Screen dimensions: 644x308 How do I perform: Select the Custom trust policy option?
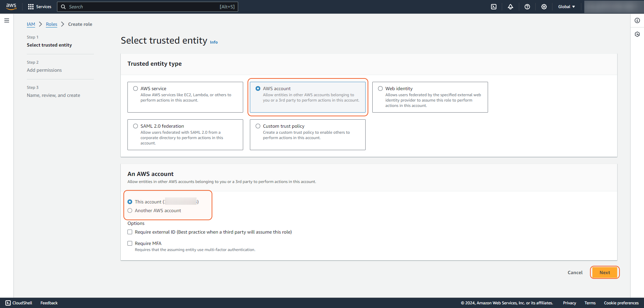tap(258, 126)
